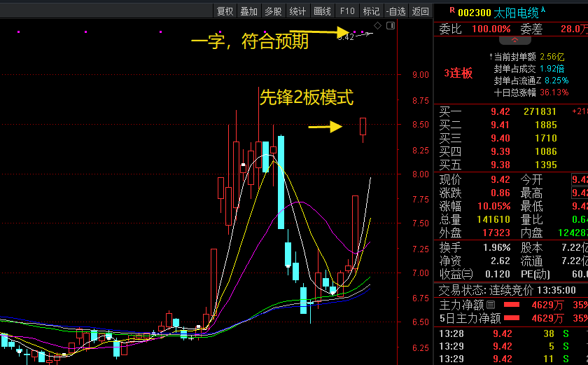
Task: Click 买五 volume 1395
Action: coord(546,165)
